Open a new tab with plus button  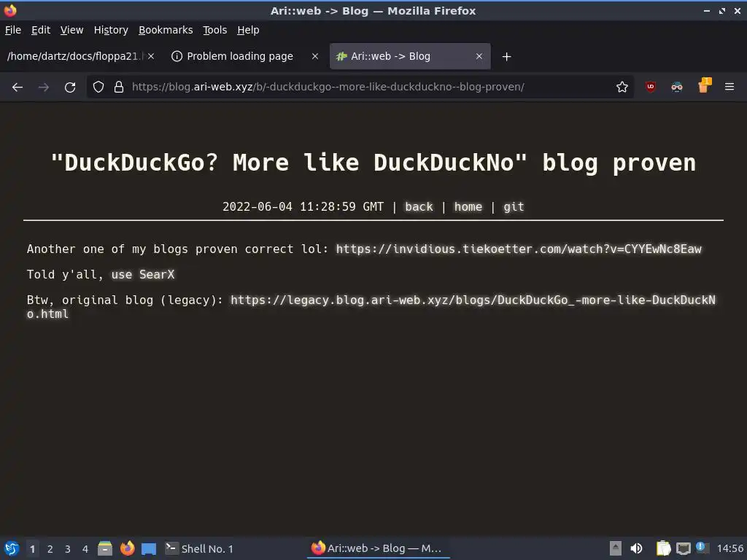coord(506,57)
